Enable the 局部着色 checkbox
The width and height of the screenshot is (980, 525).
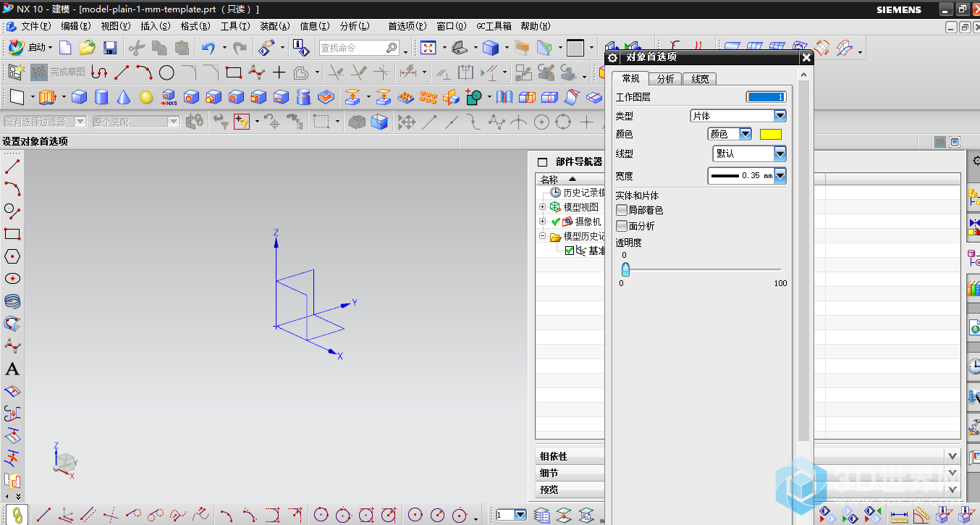pos(622,210)
